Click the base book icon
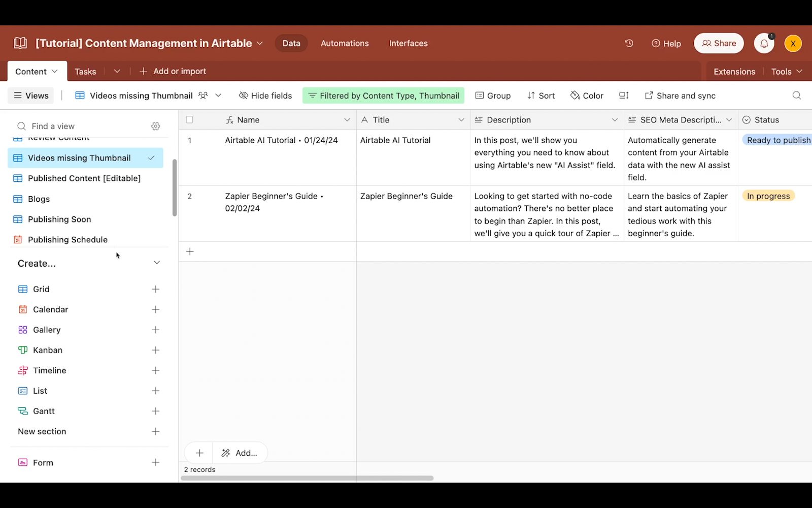812x508 pixels. tap(20, 43)
